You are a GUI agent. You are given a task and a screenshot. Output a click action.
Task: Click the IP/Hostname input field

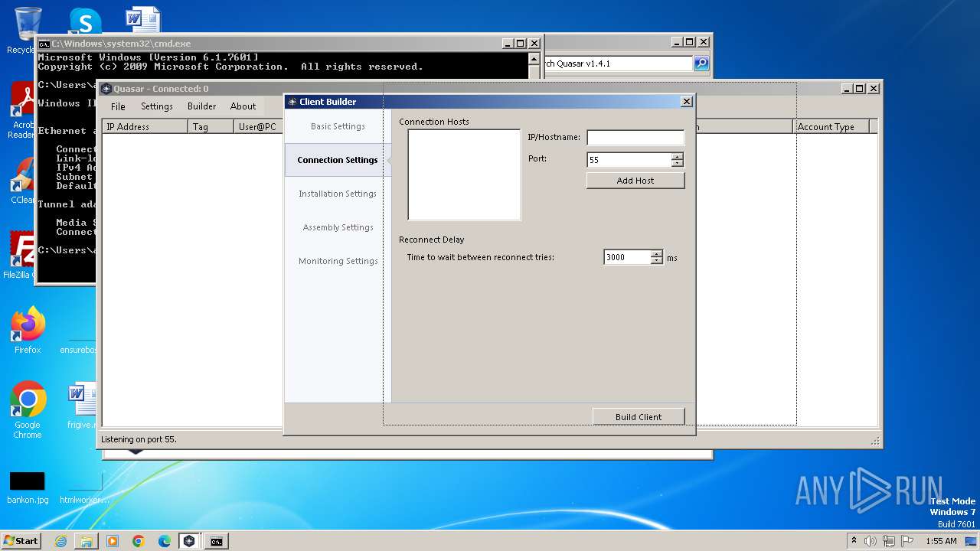pyautogui.click(x=635, y=138)
